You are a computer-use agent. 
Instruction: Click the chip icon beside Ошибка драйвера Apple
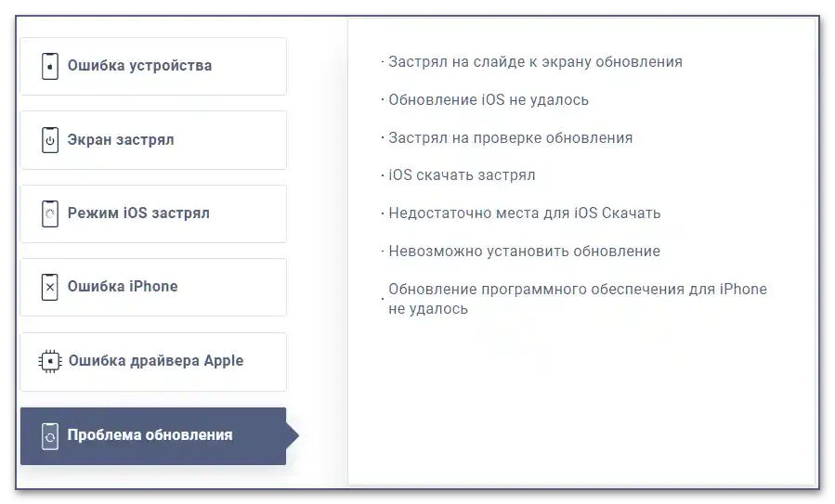(50, 361)
